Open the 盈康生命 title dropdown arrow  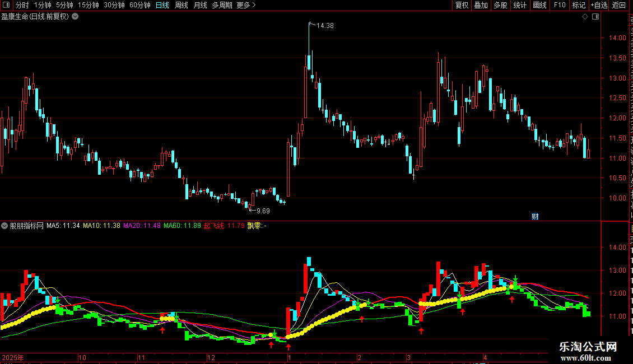75,17
